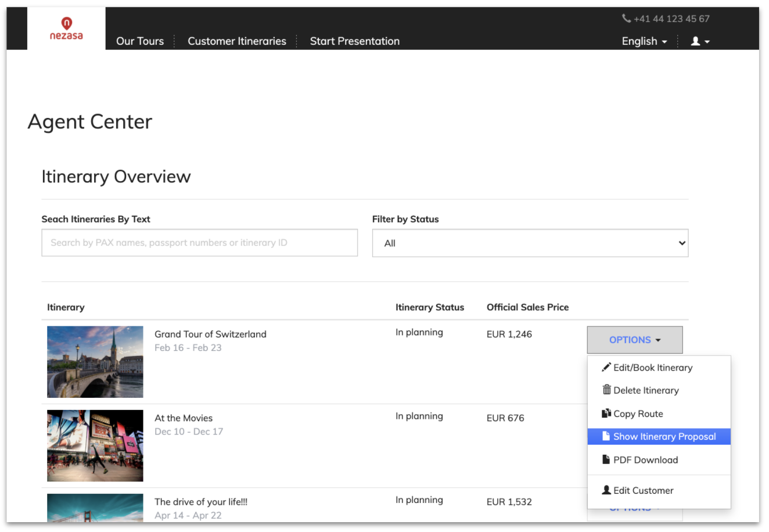Image resolution: width=769 pixels, height=532 pixels.
Task: Click In planning status for Grand Tour
Action: pos(419,332)
